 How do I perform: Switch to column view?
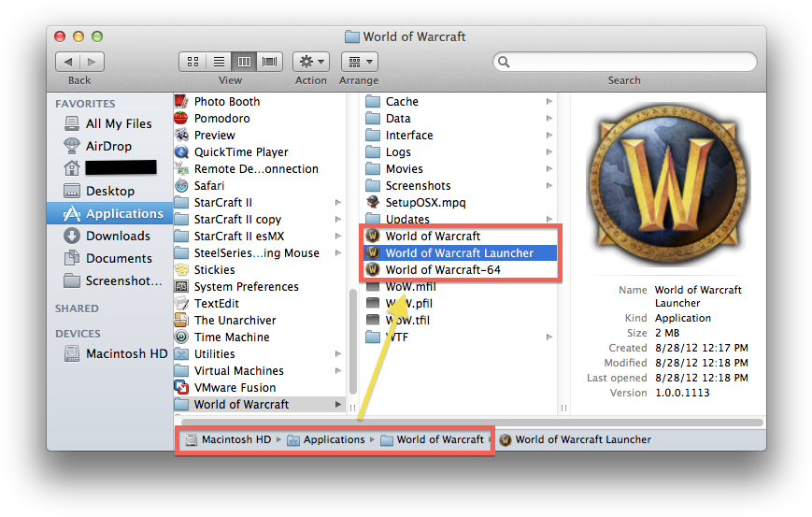tap(244, 62)
